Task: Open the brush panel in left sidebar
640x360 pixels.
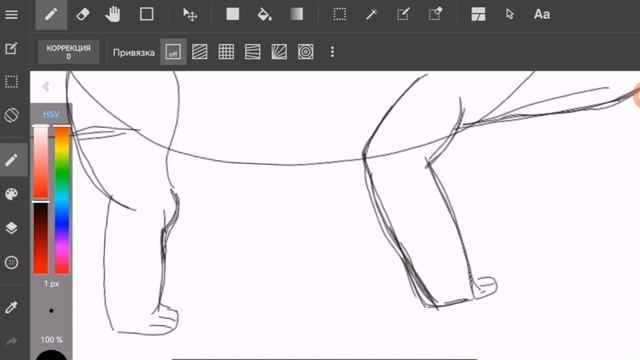Action: (x=11, y=160)
